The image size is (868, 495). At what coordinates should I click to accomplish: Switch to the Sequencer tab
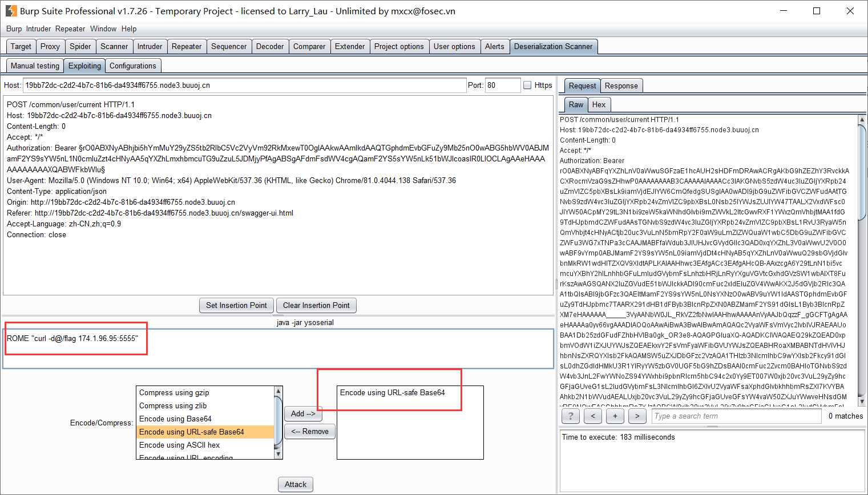pyautogui.click(x=229, y=46)
